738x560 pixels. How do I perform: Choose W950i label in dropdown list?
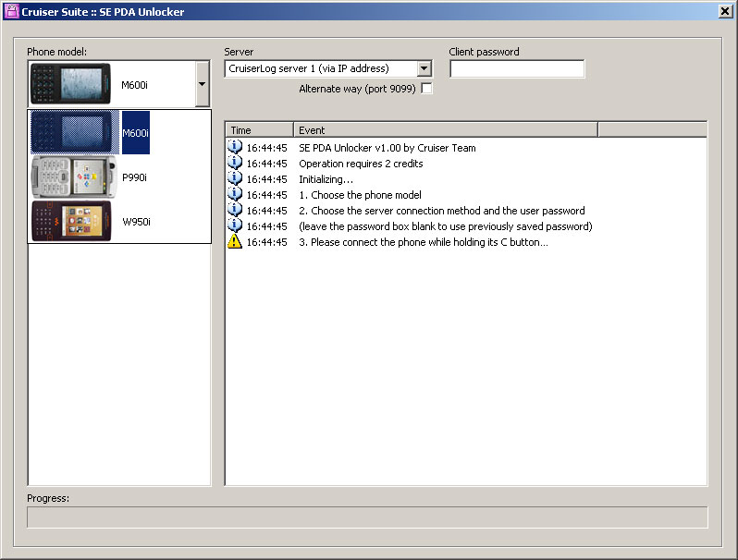pyautogui.click(x=137, y=222)
